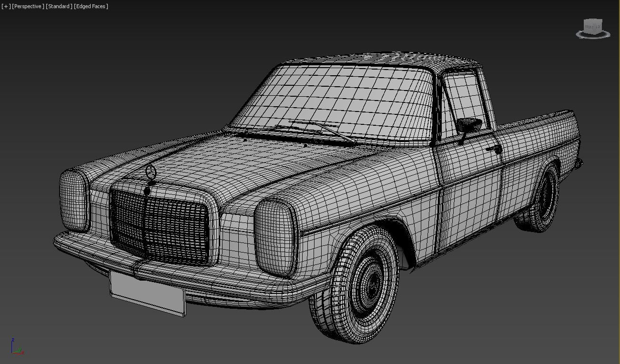Open the Edged Faces display menu
Screen dimensions: 620x364
coord(91,6)
